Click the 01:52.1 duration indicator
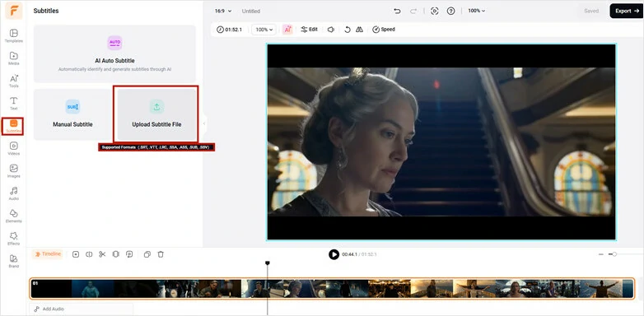This screenshot has height=316, width=644. pos(230,30)
